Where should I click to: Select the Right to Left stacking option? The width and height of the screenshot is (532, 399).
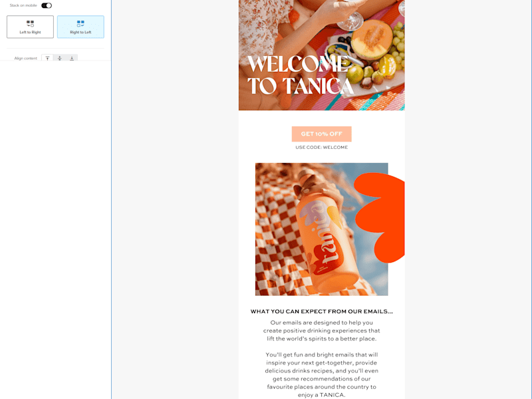pos(80,27)
